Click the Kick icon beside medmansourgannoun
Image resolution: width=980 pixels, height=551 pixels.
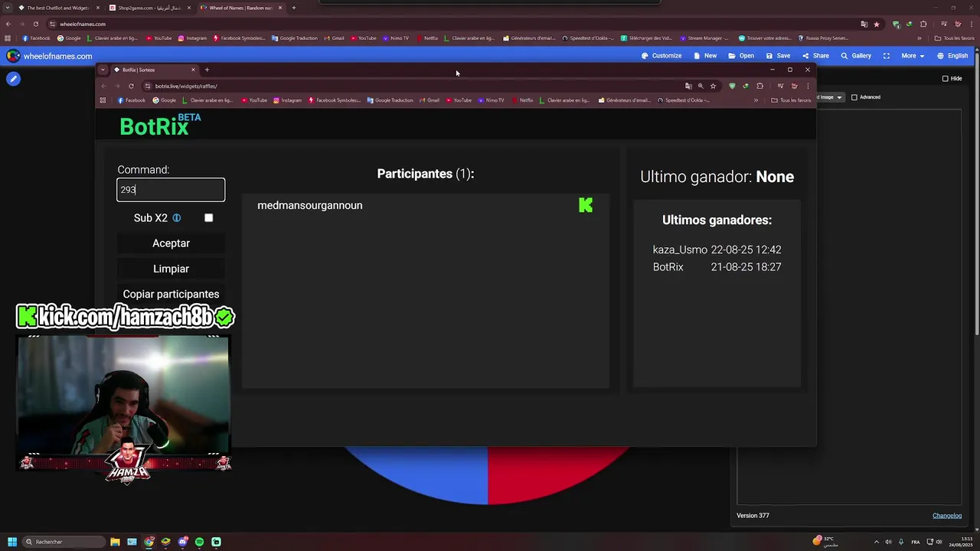coord(586,205)
